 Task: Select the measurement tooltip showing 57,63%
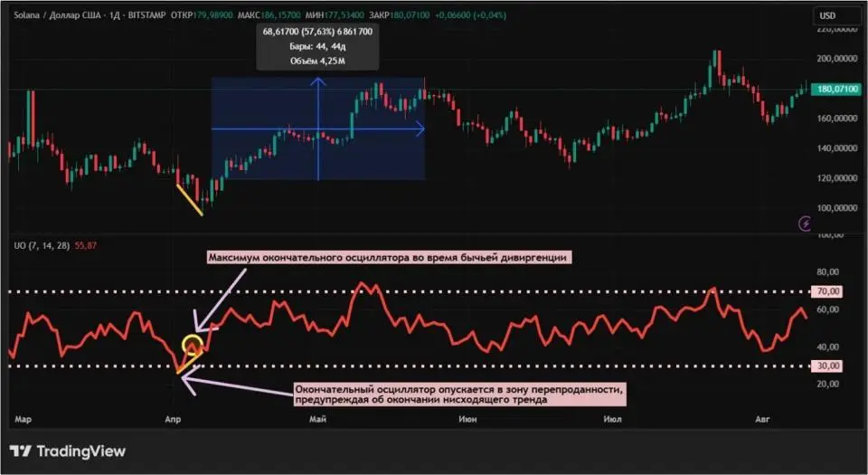[x=317, y=46]
